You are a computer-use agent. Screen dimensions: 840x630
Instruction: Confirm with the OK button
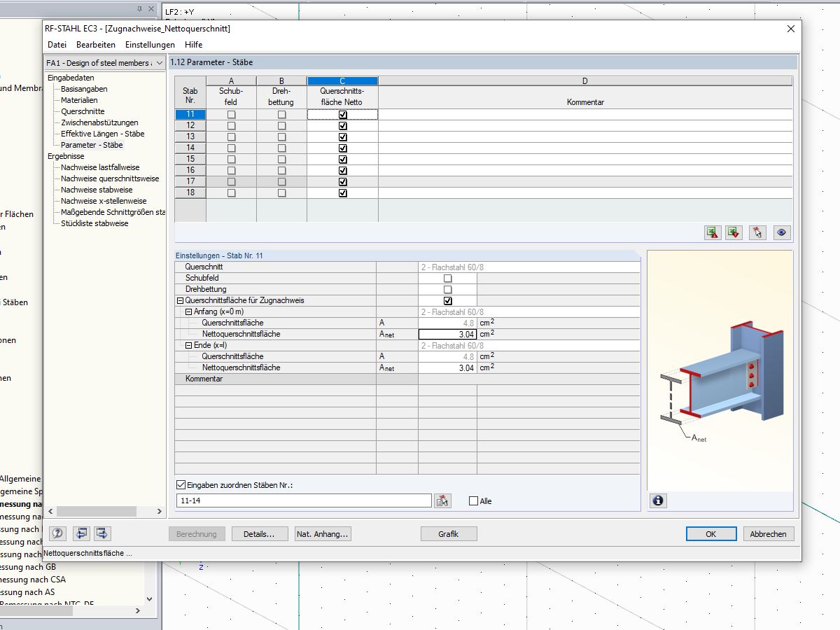710,534
